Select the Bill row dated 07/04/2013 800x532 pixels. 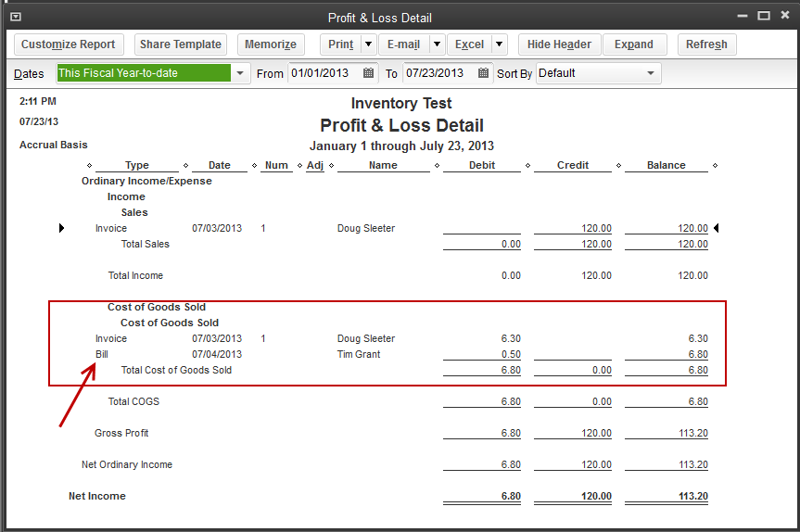click(401, 354)
